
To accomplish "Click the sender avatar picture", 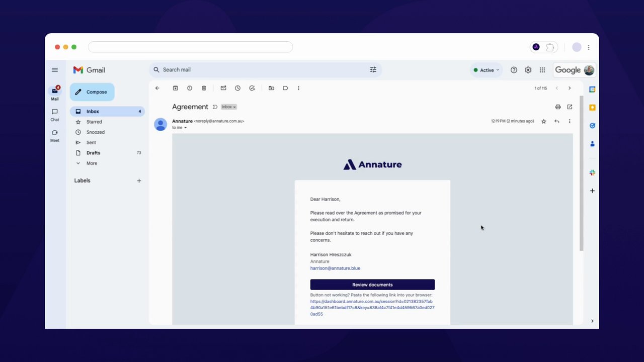I will pos(160,124).
